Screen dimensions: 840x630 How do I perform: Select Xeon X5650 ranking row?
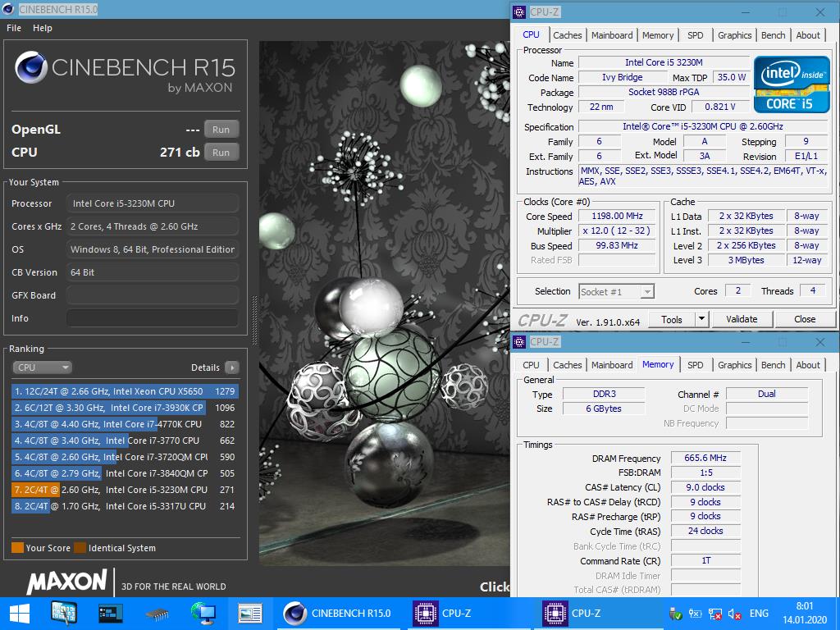pyautogui.click(x=125, y=391)
